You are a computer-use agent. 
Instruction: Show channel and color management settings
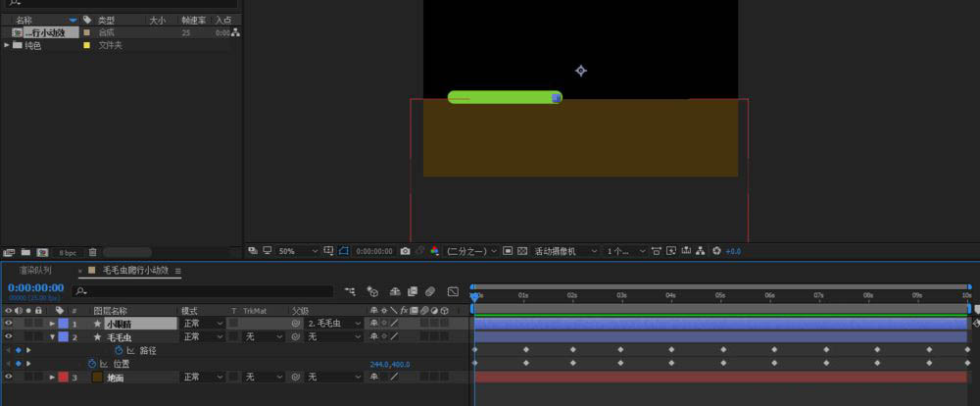click(x=435, y=251)
